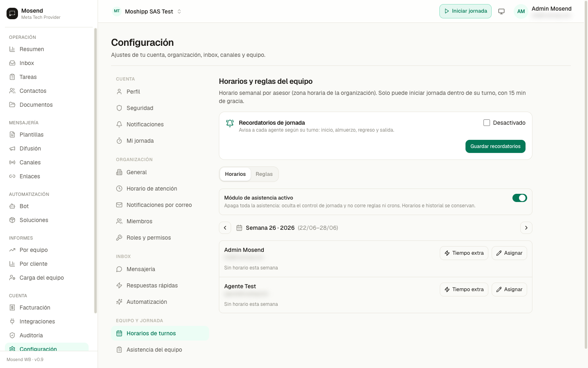
Task: Open General organization settings
Action: 160,172
